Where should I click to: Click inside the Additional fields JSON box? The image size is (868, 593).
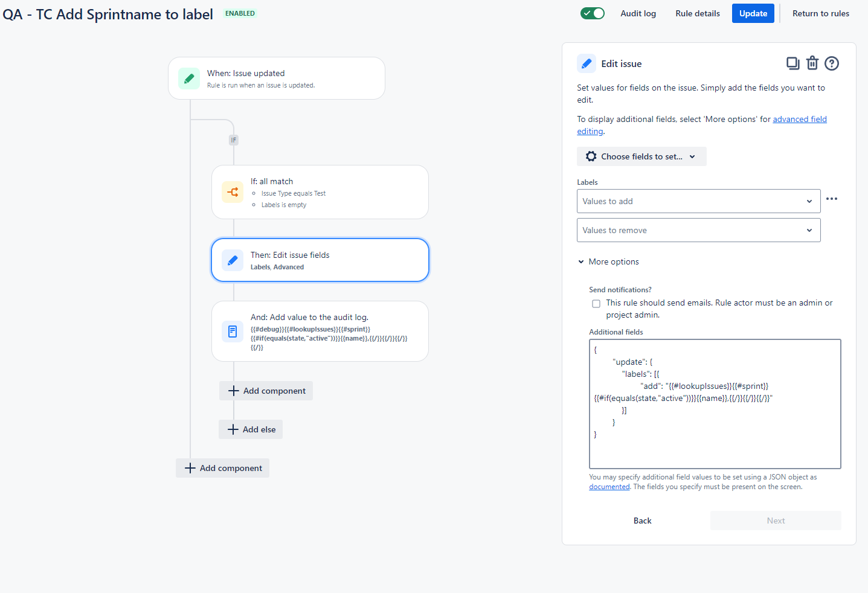715,404
